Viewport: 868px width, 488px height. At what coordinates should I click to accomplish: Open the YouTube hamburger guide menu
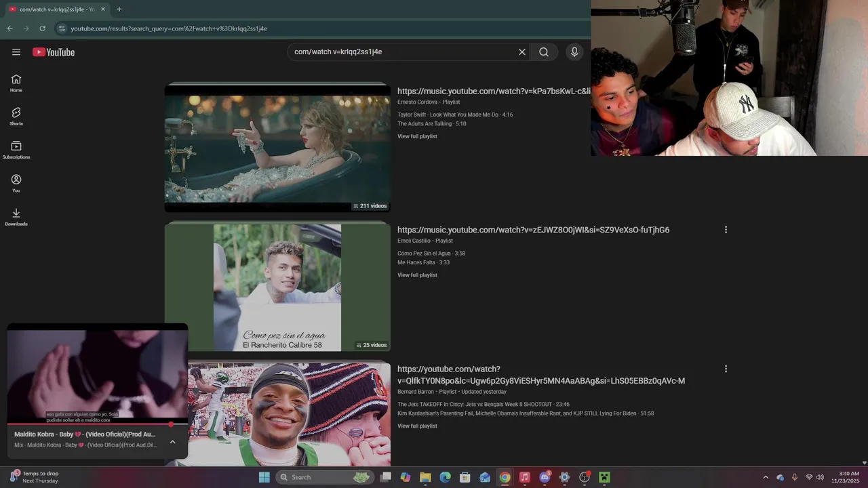(16, 52)
